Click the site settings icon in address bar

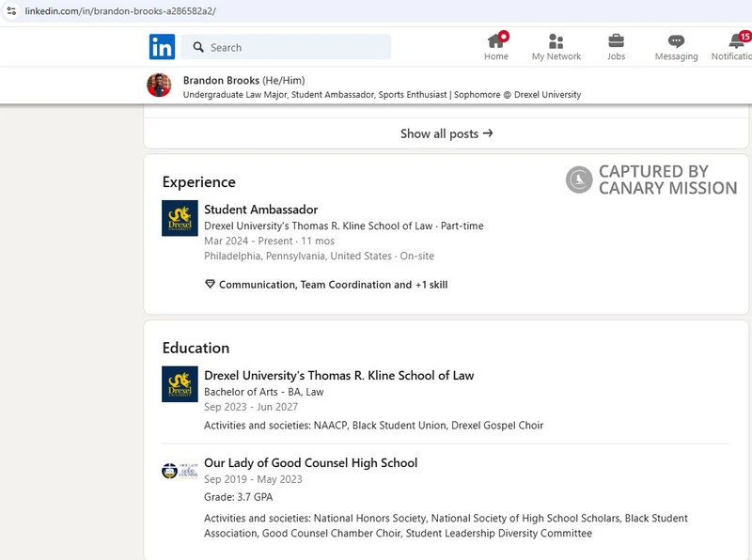11,10
